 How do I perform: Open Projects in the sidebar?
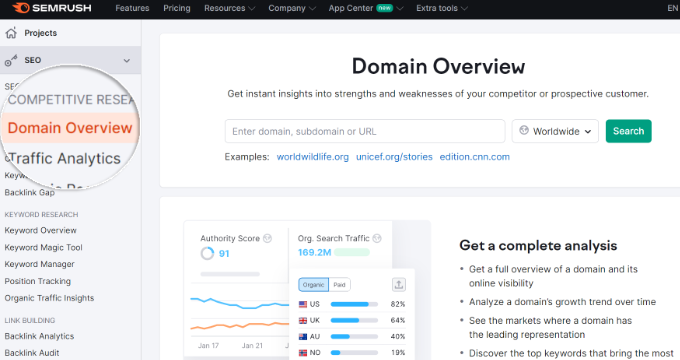(x=40, y=33)
